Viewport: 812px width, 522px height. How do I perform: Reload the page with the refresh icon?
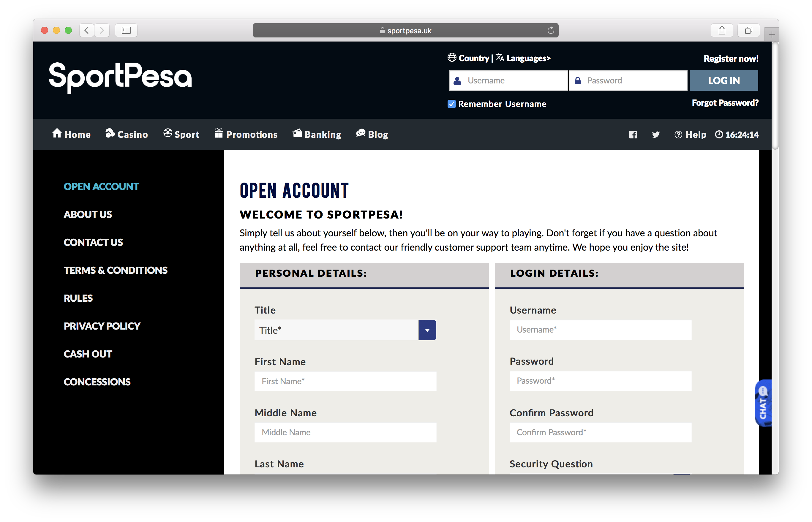click(x=551, y=31)
